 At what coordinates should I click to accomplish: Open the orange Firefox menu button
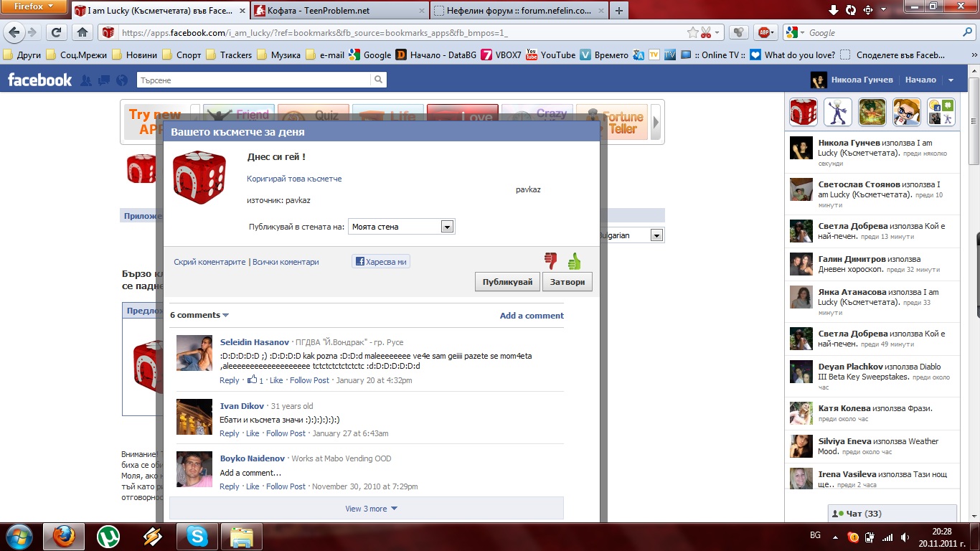coord(34,7)
